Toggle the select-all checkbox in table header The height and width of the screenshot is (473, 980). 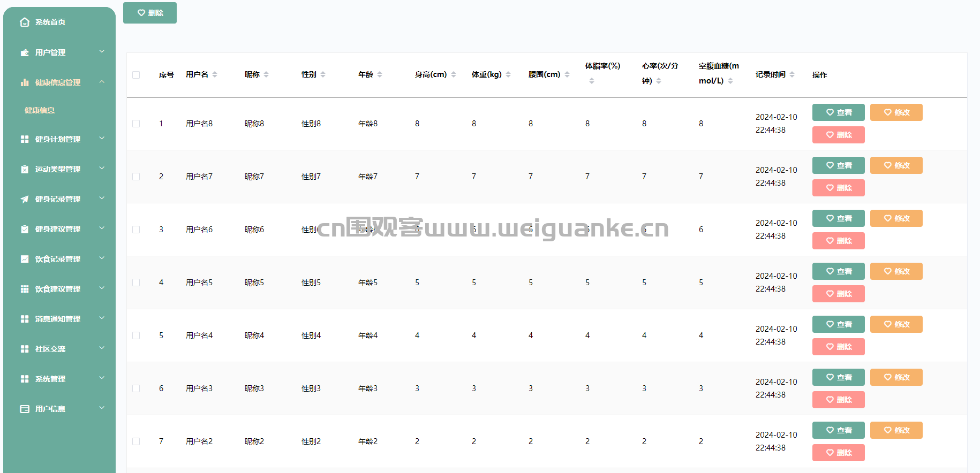[x=136, y=75]
